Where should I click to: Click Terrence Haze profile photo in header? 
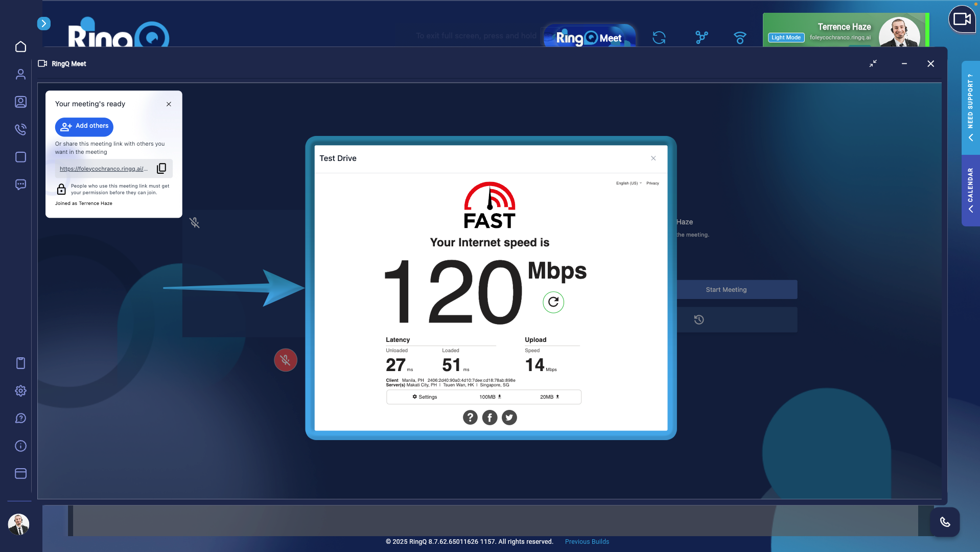click(x=899, y=33)
